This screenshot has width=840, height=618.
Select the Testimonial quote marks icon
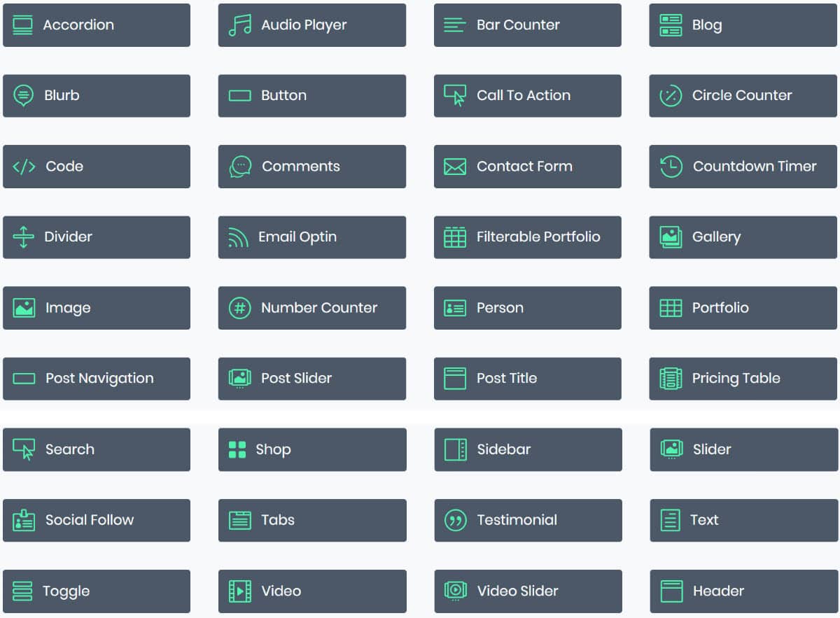(x=456, y=521)
